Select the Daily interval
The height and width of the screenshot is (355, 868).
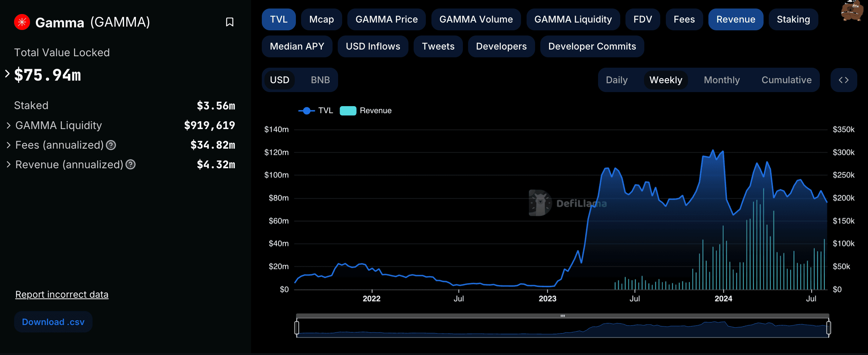pyautogui.click(x=617, y=80)
